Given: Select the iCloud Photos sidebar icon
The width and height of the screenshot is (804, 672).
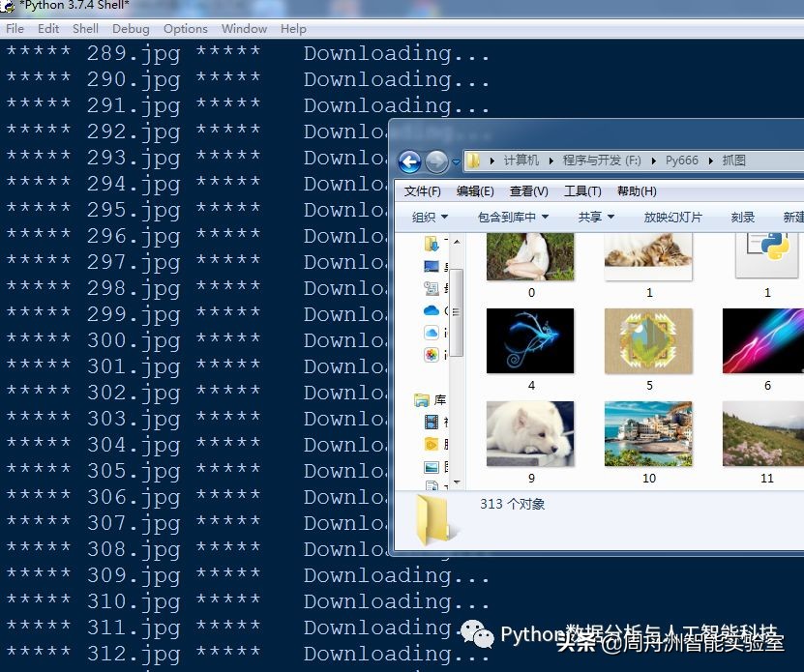Looking at the screenshot, I should tap(430, 354).
